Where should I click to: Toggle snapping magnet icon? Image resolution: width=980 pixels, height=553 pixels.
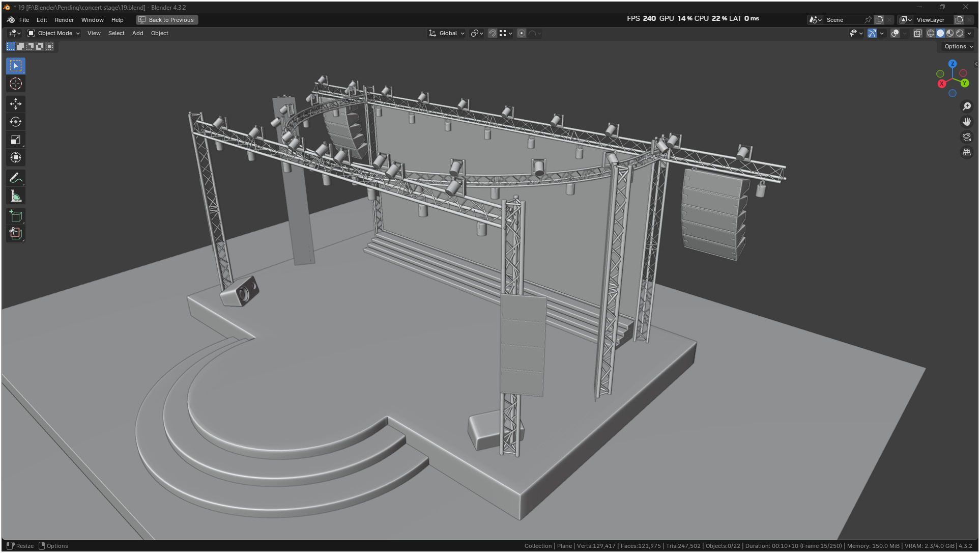coord(492,33)
